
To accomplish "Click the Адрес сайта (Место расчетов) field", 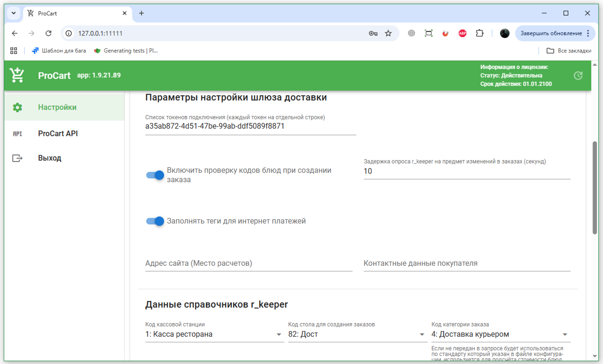I will 249,263.
